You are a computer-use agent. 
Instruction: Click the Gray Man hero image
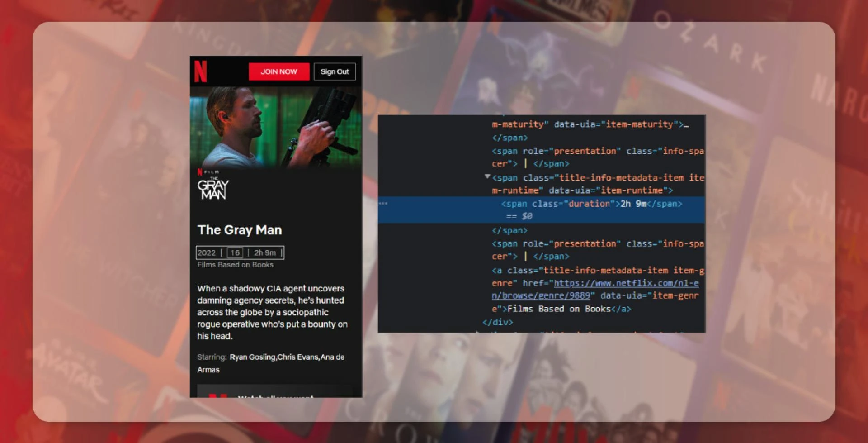pyautogui.click(x=276, y=127)
